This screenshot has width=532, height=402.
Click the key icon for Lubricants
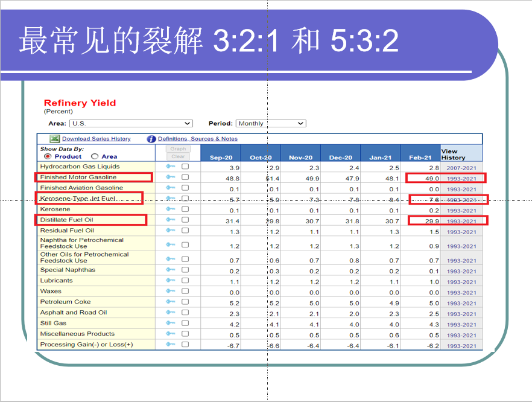(x=171, y=281)
